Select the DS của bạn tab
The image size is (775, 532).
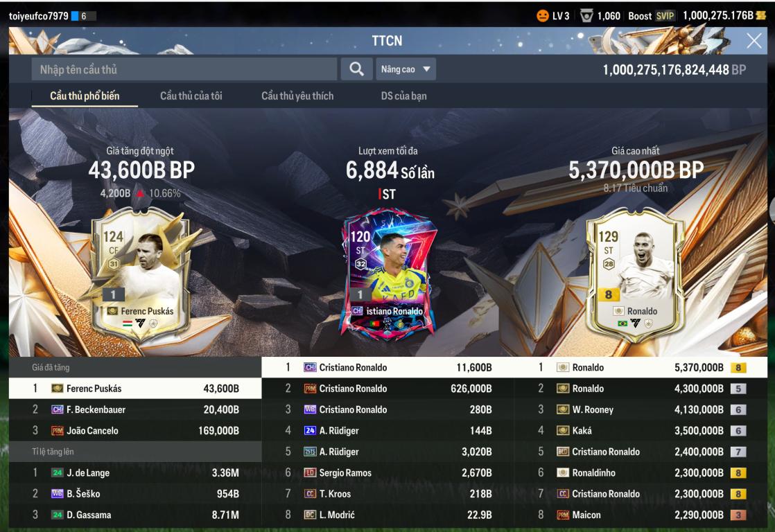[x=404, y=96]
